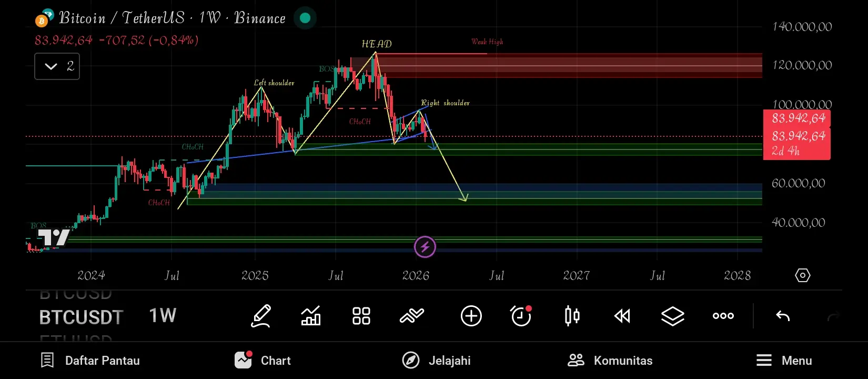Tap the 40.000,00 price scale value
The height and width of the screenshot is (379, 868).
[799, 223]
